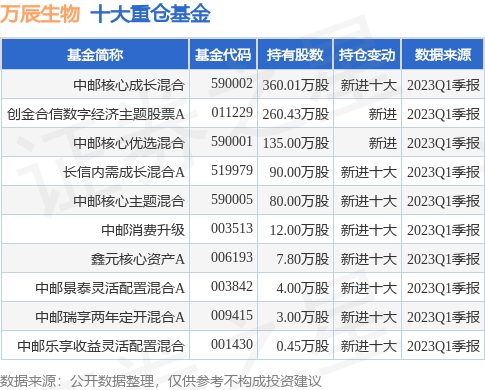The width and height of the screenshot is (485, 390).
Task: Select the fund name 中邮核心主题混合
Action: [129, 201]
